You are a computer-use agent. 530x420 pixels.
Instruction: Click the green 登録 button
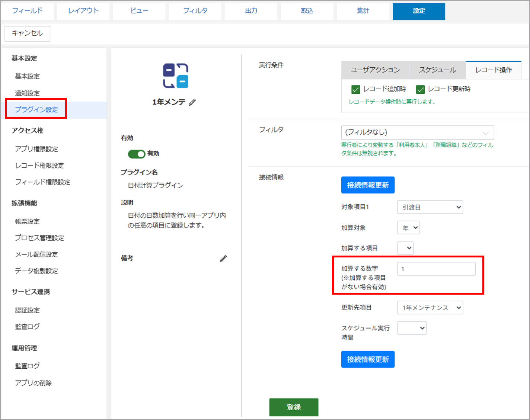point(294,407)
